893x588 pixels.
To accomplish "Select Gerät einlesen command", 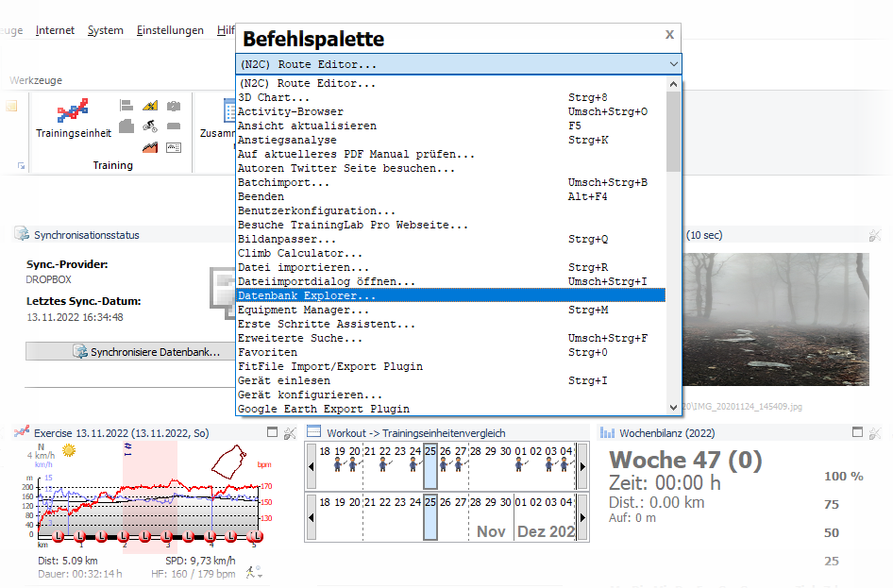I will pyautogui.click(x=450, y=380).
